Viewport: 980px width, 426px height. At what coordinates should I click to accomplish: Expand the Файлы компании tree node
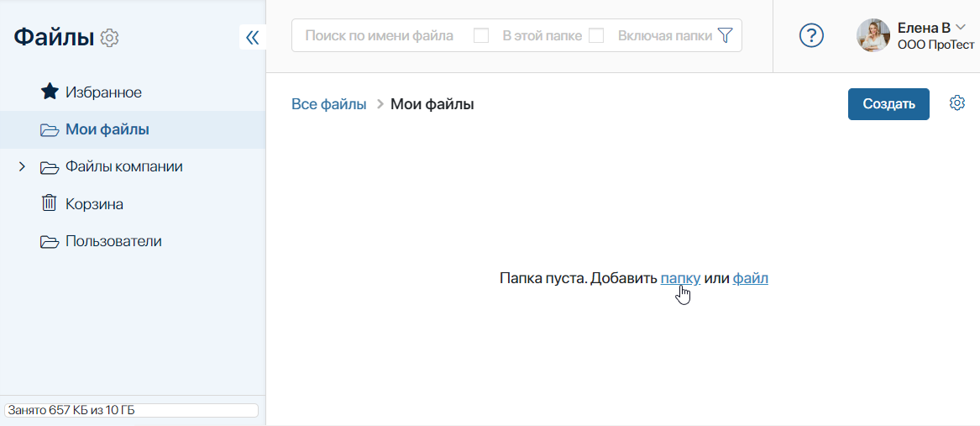coord(22,167)
